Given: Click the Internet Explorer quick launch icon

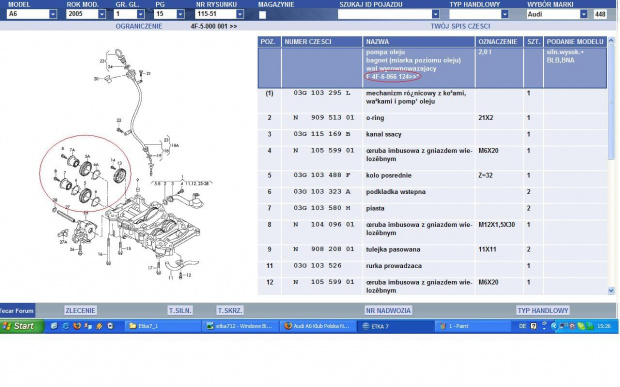Looking at the screenshot, I should pos(66,326).
